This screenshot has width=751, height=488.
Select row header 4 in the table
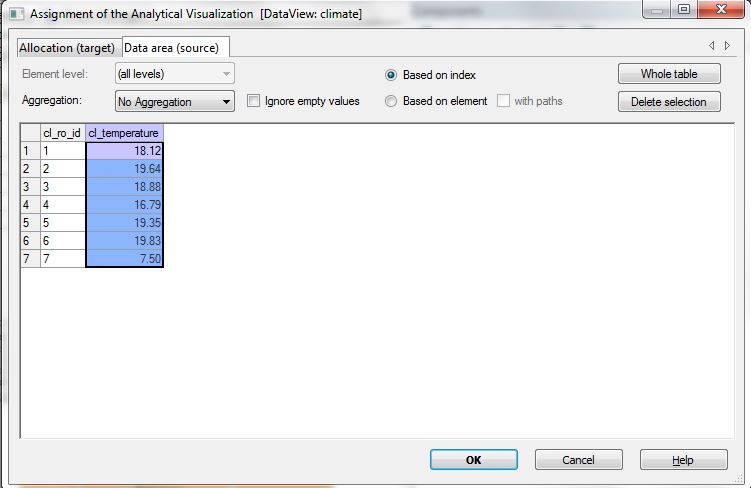click(x=30, y=204)
